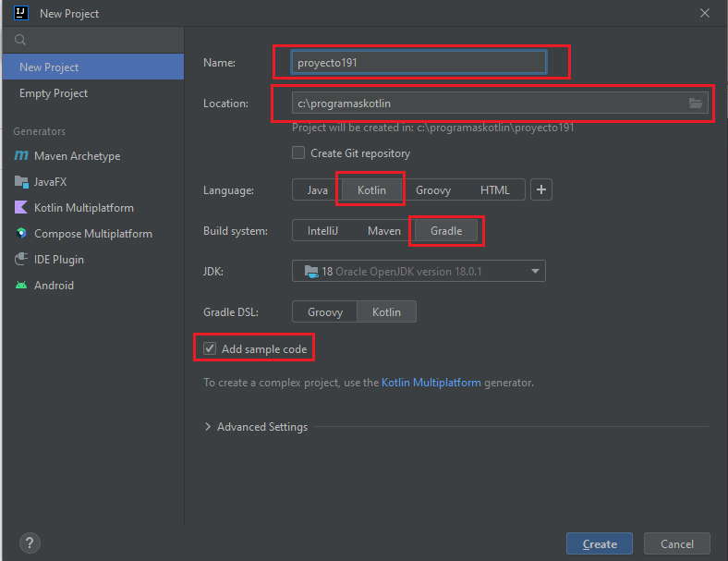The height and width of the screenshot is (561, 728).
Task: Expand the Advanced Settings section
Action: [x=208, y=426]
